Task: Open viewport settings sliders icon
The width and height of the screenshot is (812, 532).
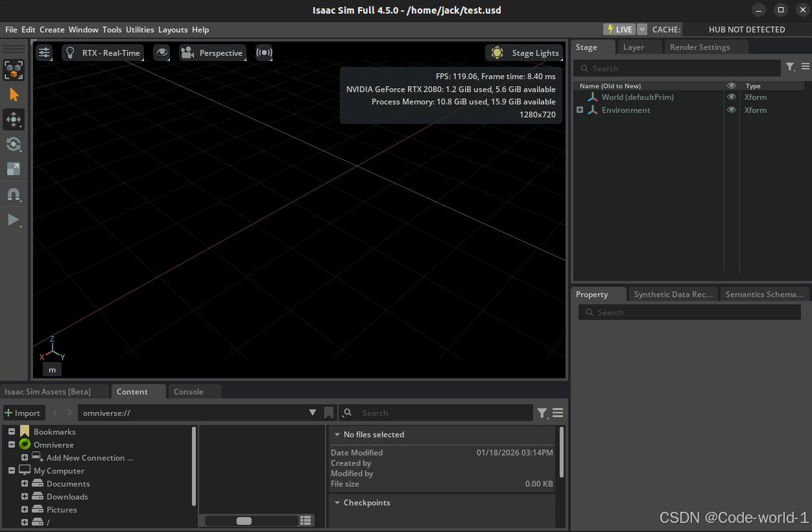Action: (x=44, y=53)
